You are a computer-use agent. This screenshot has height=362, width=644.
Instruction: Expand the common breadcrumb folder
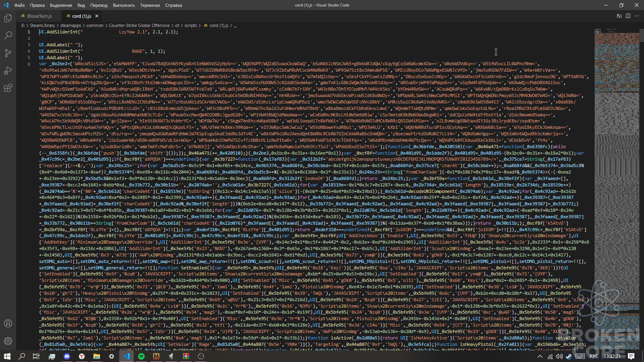pos(95,25)
